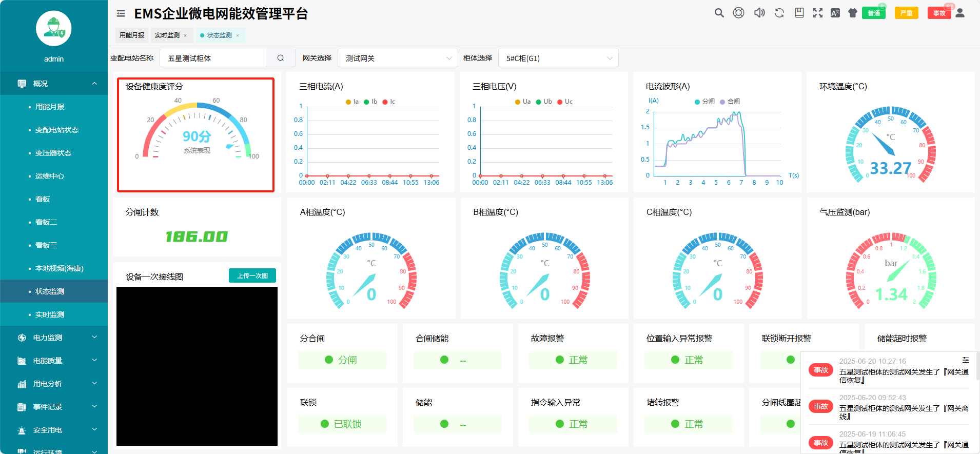The image size is (980, 454).
Task: Toggle the Ub series legend in voltage chart
Action: 544,102
